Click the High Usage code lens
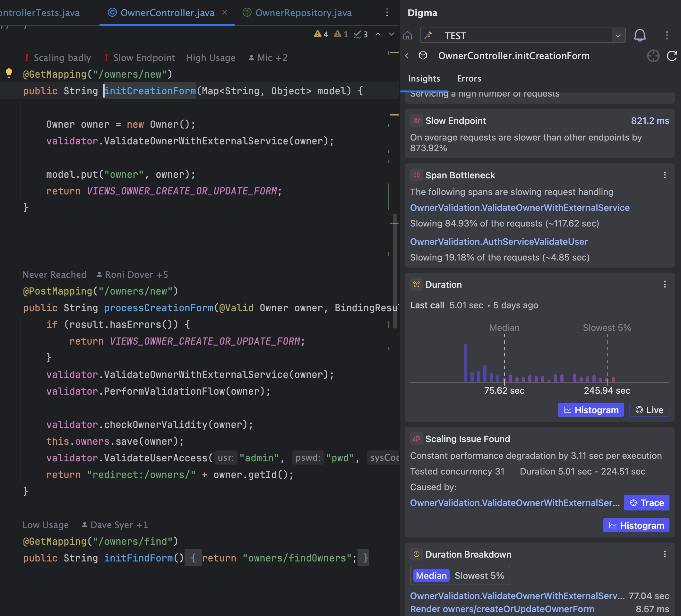The height and width of the screenshot is (616, 681). point(211,58)
